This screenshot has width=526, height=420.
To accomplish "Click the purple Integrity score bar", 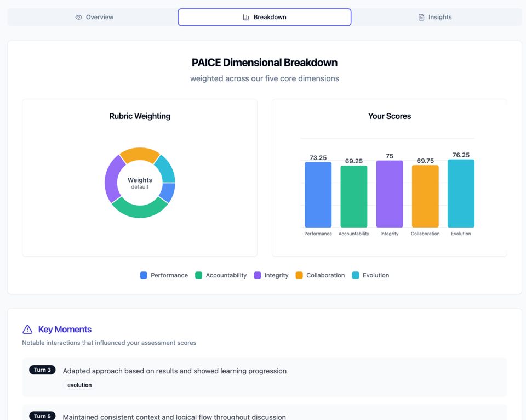I will [x=390, y=194].
